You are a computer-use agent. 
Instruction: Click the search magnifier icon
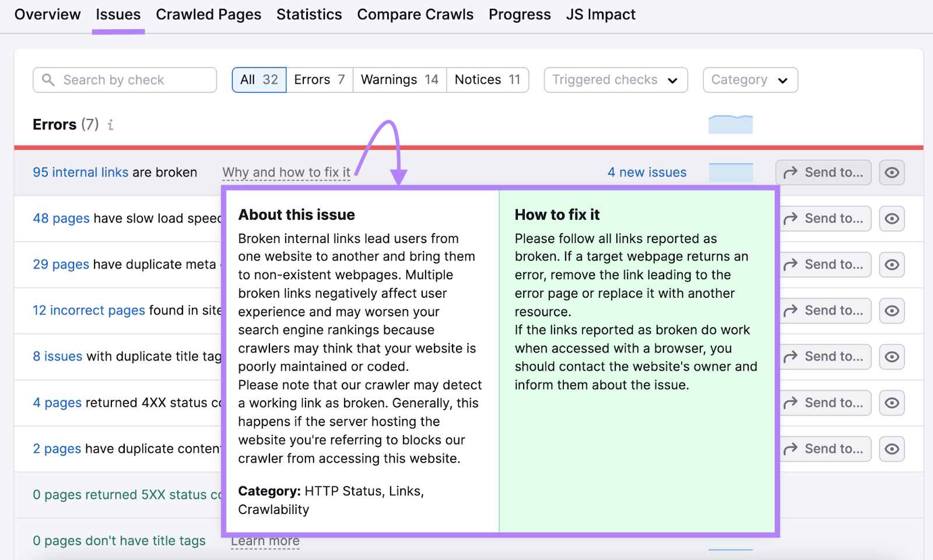49,80
